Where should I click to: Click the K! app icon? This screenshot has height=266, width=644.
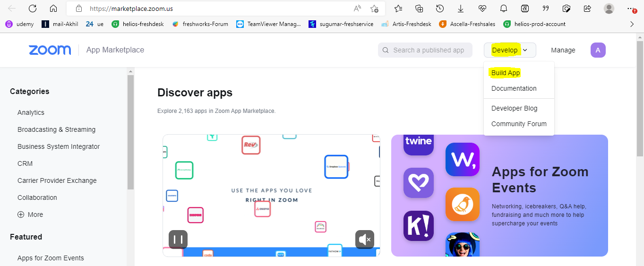pyautogui.click(x=419, y=226)
